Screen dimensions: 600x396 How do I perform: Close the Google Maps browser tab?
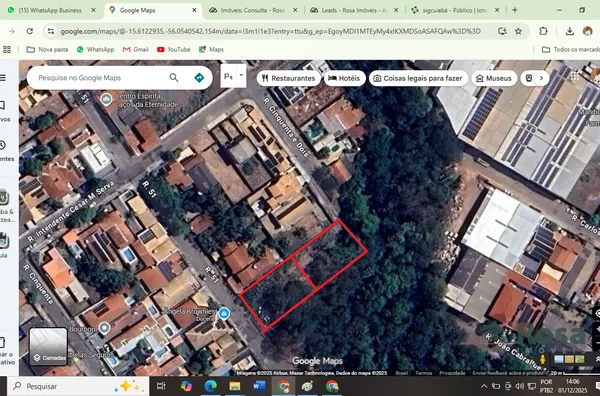(194, 10)
